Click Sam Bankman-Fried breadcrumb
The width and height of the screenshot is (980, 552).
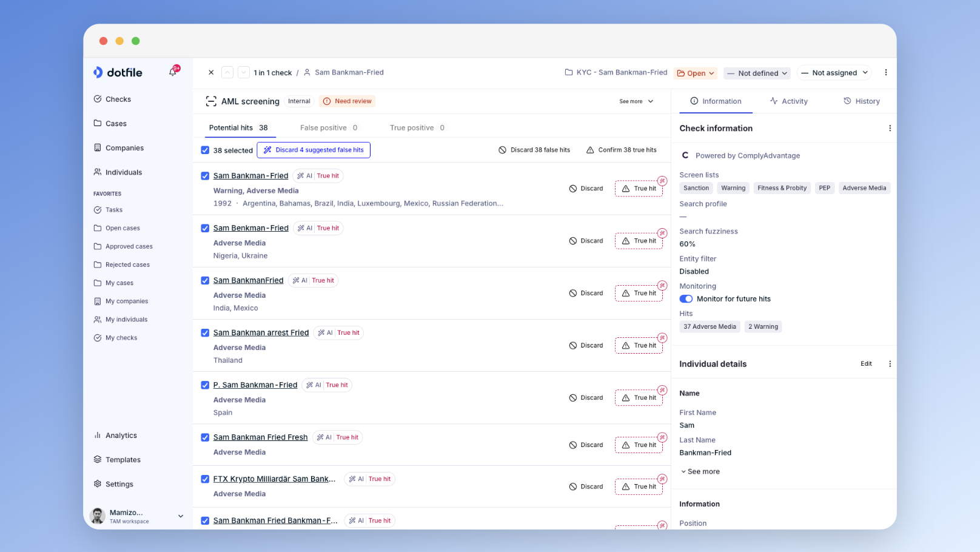tap(343, 72)
